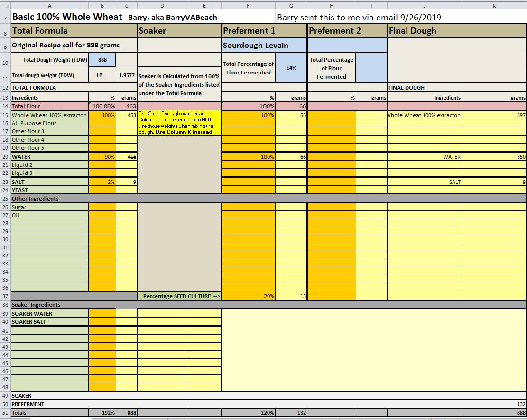Select the WATER 90% percentage cell
527x420 pixels.
[102, 157]
